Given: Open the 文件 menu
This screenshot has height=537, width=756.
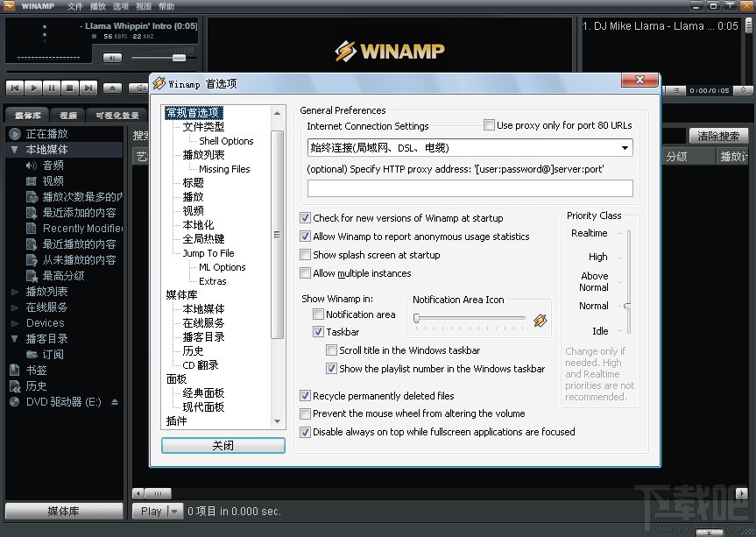Looking at the screenshot, I should [x=76, y=5].
